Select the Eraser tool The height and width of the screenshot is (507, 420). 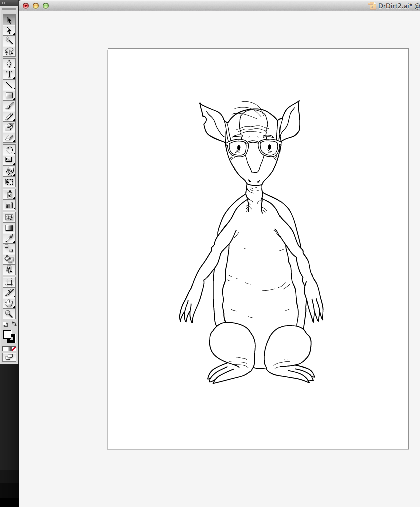tap(9, 138)
